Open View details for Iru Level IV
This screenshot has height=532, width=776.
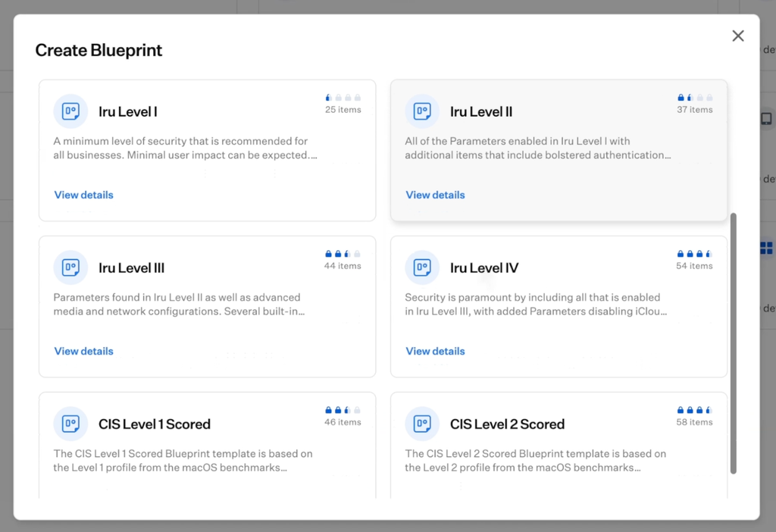[436, 352]
